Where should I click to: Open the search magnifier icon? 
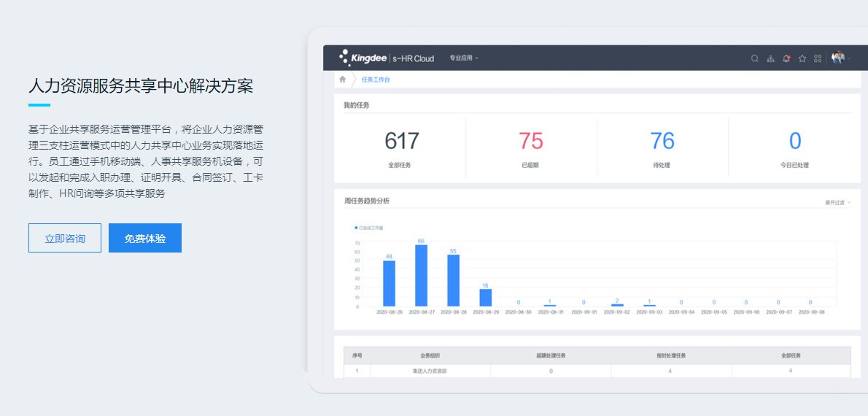[754, 58]
